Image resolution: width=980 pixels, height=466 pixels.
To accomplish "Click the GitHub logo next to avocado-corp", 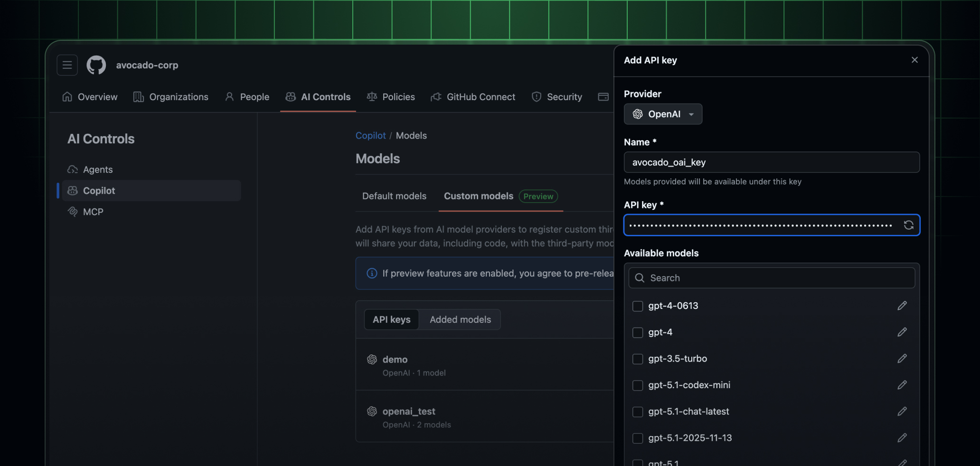I will click(96, 65).
